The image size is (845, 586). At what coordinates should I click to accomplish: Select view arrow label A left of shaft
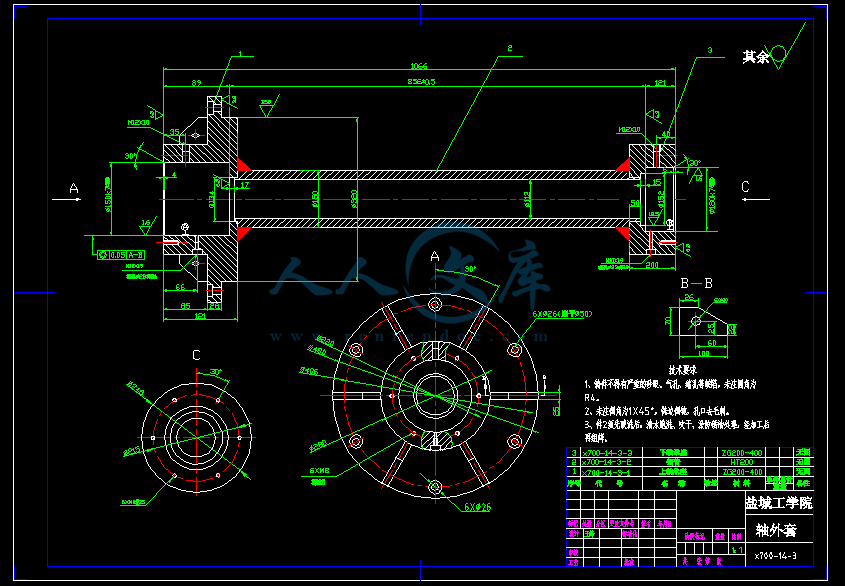point(74,188)
